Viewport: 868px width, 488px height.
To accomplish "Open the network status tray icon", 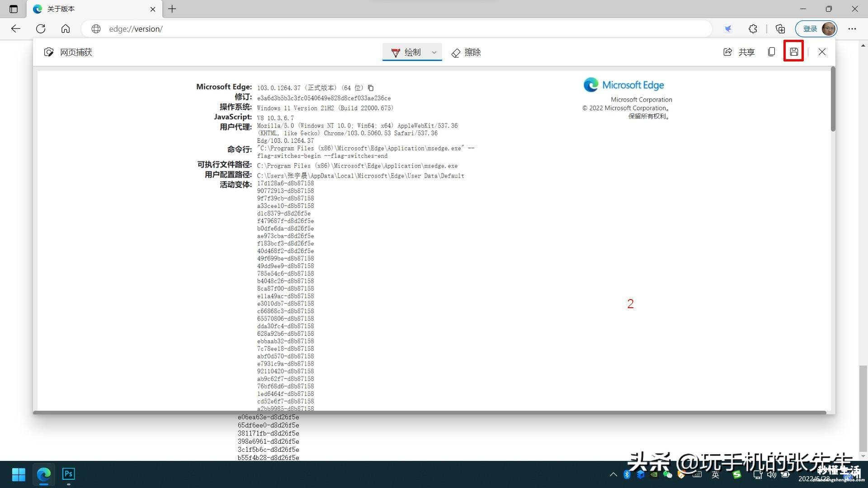I will (x=758, y=474).
